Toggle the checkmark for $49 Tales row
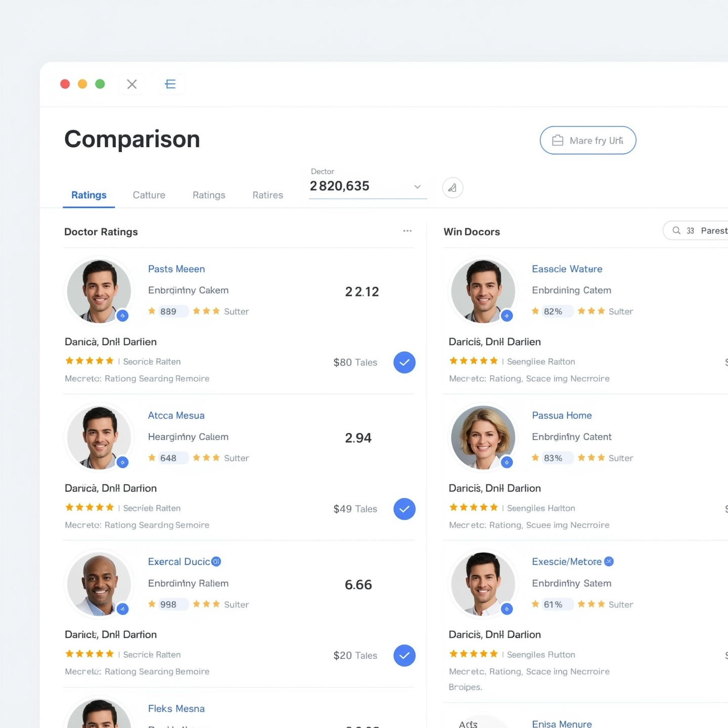Image resolution: width=728 pixels, height=728 pixels. [x=404, y=509]
